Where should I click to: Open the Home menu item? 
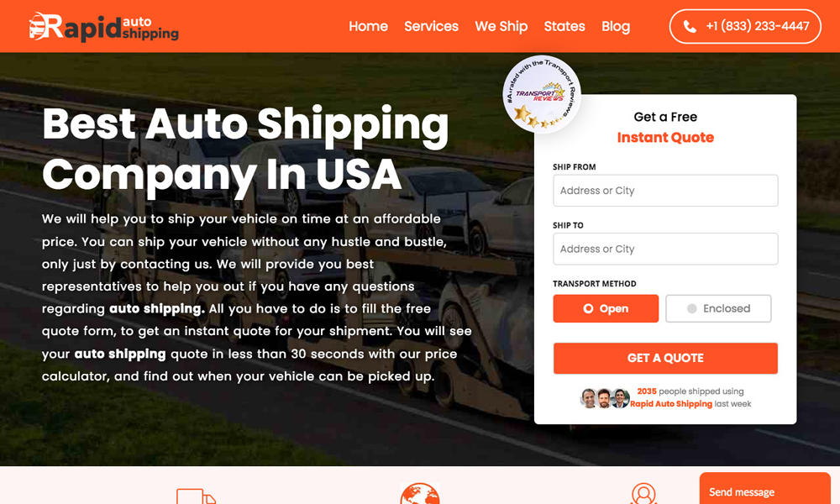pyautogui.click(x=368, y=26)
